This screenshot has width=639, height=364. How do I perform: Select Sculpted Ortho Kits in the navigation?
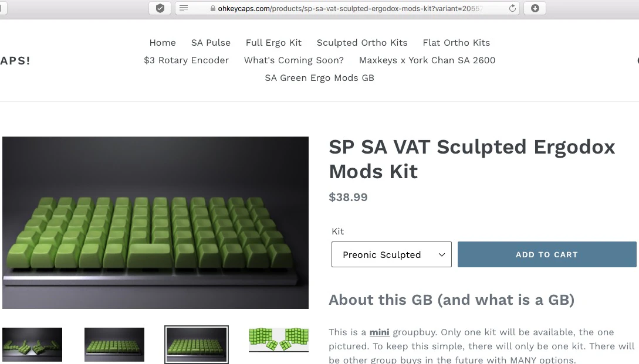[362, 43]
